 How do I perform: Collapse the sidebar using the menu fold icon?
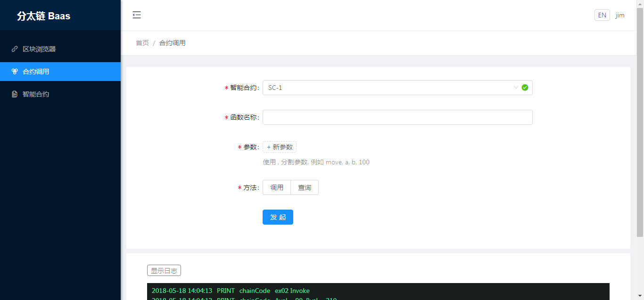pos(137,15)
